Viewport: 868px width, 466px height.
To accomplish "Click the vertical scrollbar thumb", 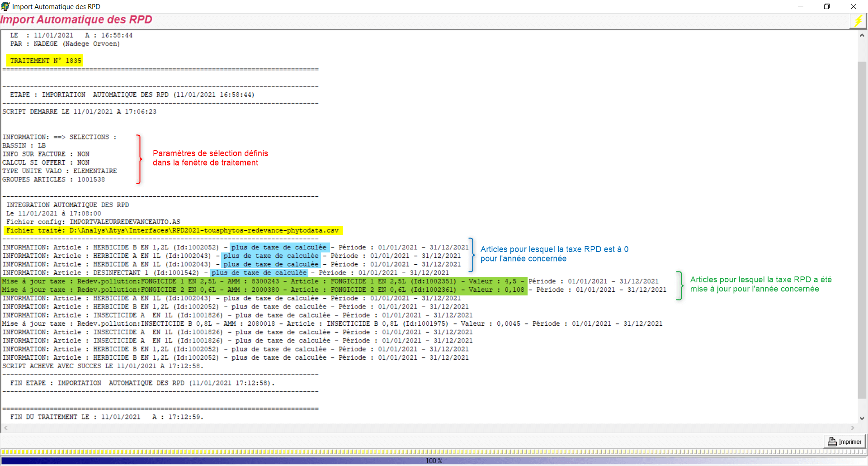I will [862, 226].
